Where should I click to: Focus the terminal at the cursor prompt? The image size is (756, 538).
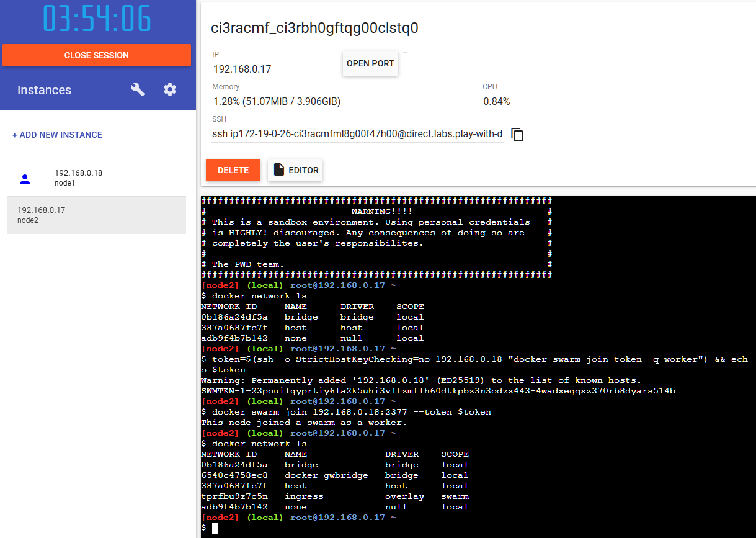tap(215, 528)
